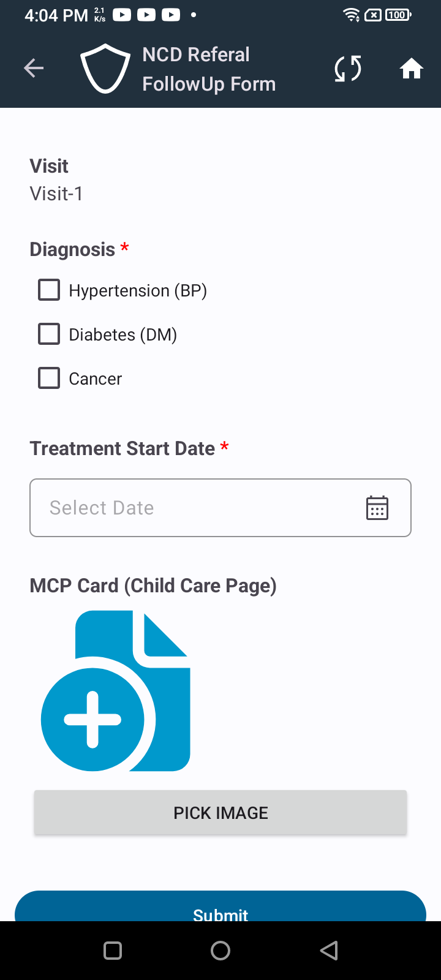Tap Android recent apps square button
Image resolution: width=441 pixels, height=980 pixels.
113,951
